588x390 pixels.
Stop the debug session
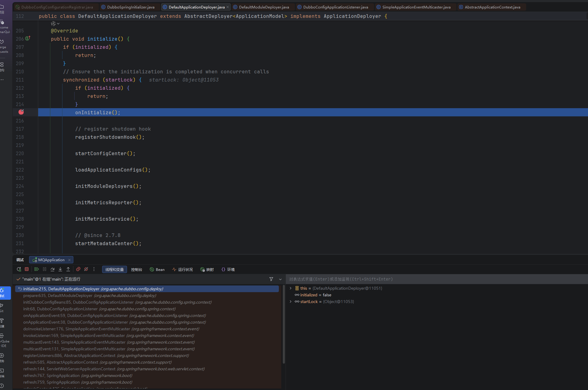pyautogui.click(x=27, y=269)
